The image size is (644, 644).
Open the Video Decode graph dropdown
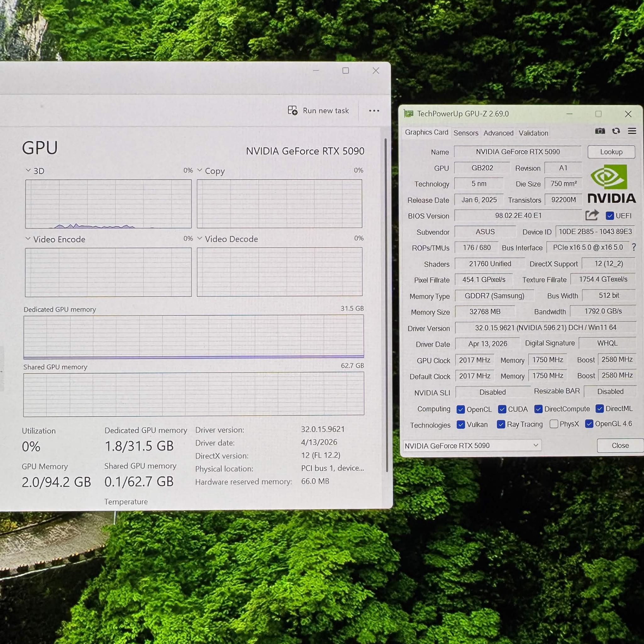point(200,238)
